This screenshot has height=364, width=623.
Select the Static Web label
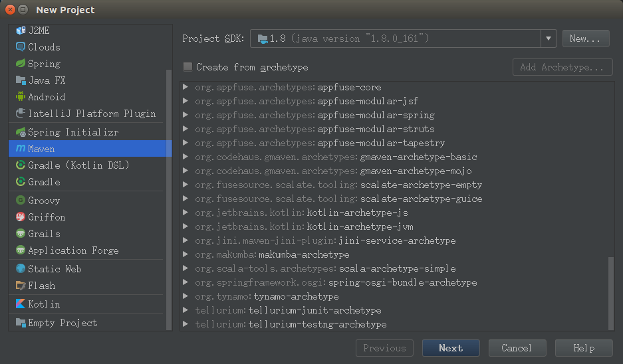tap(55, 269)
